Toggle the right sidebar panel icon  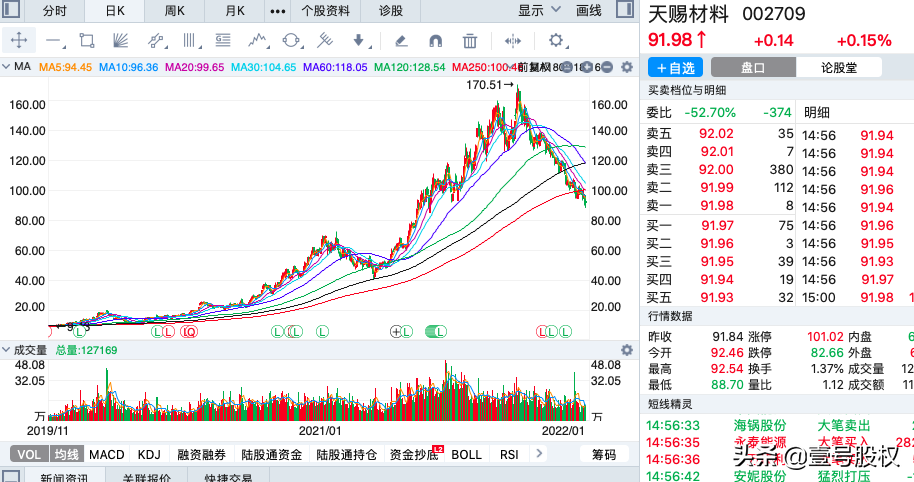point(625,9)
